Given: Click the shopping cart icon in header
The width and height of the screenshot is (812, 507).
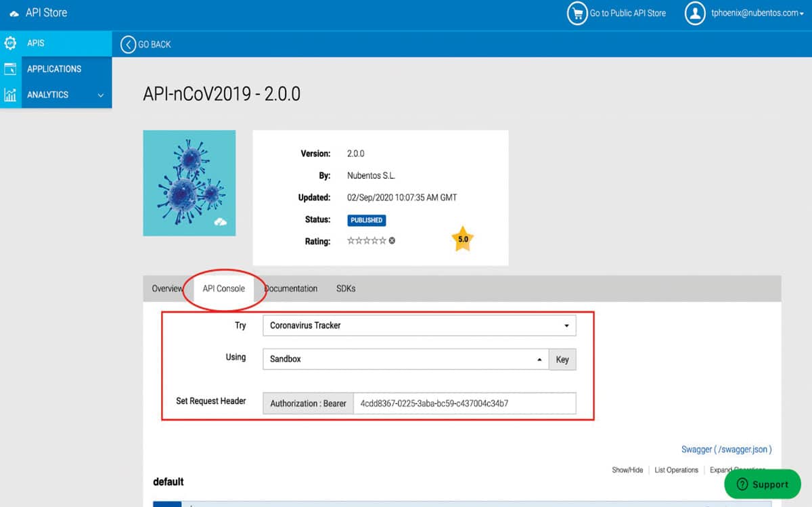Looking at the screenshot, I should [x=577, y=14].
